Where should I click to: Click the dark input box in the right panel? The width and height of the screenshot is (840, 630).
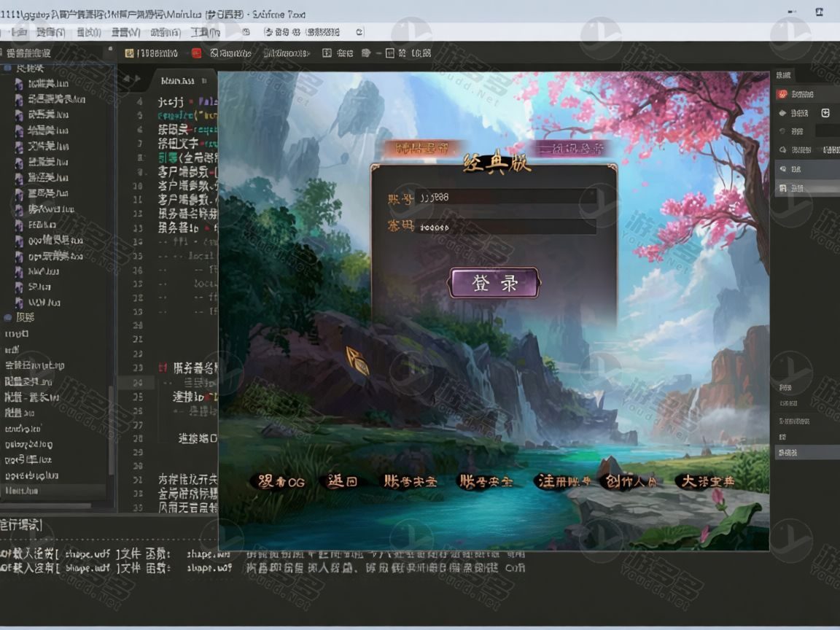pos(827,131)
